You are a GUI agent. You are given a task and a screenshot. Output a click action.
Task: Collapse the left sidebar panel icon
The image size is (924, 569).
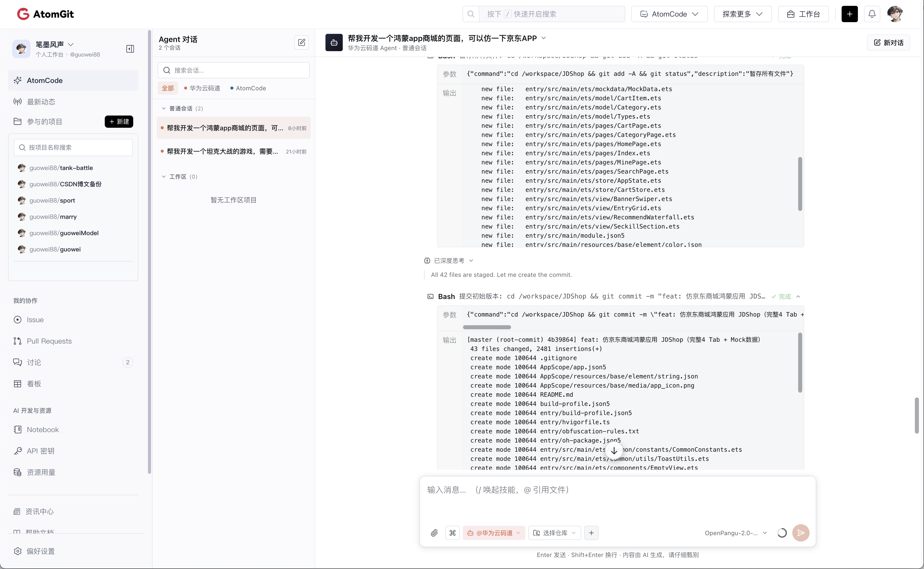click(x=130, y=49)
